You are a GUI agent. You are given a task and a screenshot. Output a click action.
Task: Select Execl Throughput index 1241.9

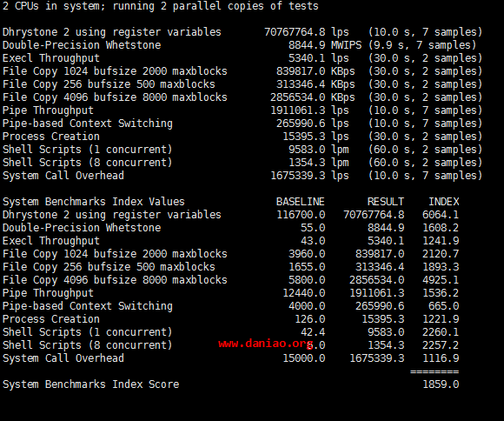coord(441,241)
